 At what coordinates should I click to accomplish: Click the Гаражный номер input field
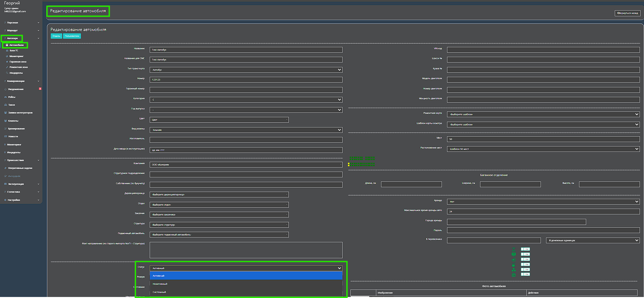tap(246, 90)
